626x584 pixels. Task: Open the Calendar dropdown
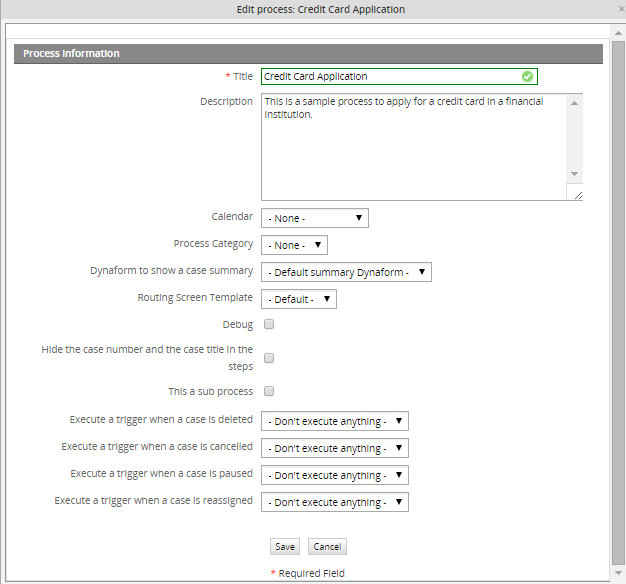(314, 218)
